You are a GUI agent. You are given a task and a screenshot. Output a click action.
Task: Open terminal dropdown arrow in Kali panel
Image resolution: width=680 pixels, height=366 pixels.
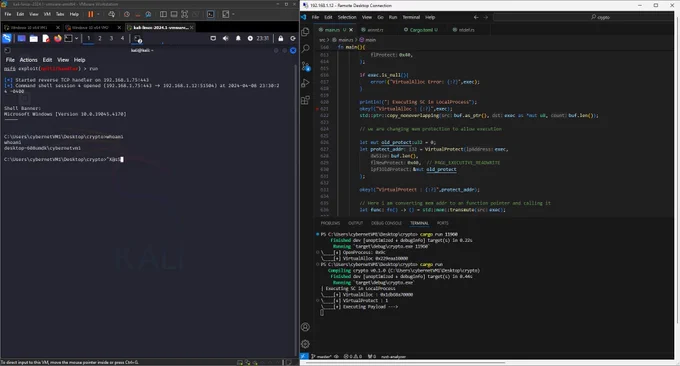(x=76, y=39)
